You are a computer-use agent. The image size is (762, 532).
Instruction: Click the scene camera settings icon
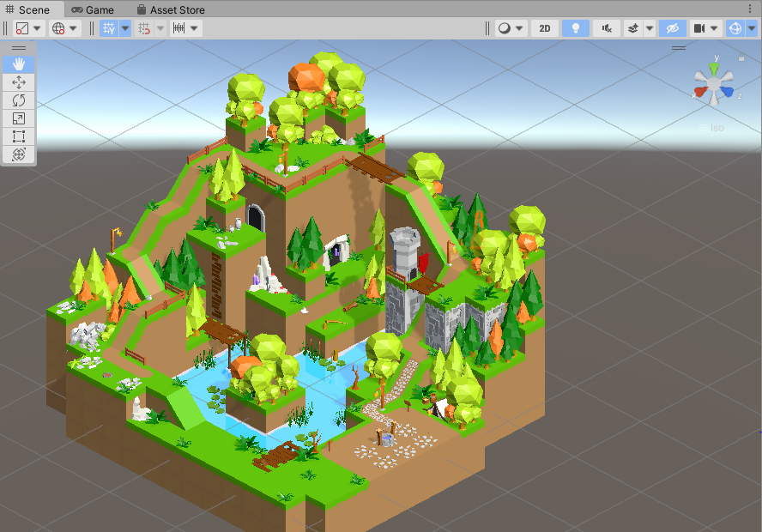click(x=699, y=28)
